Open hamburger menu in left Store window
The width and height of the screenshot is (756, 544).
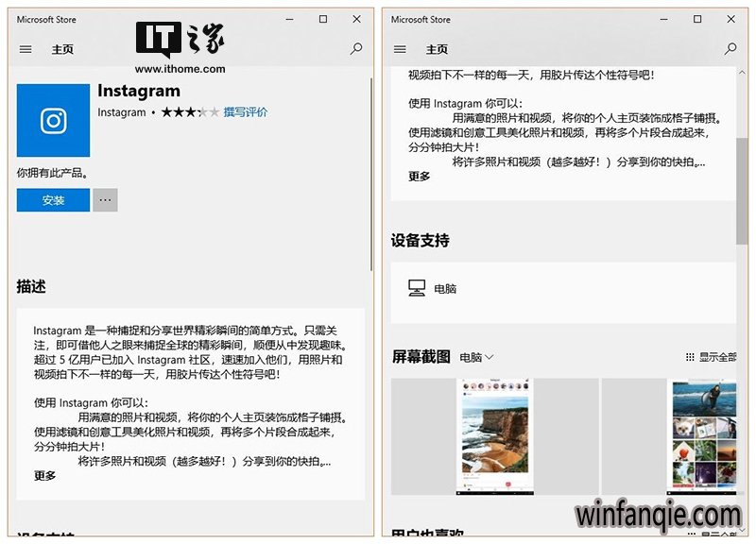point(26,49)
